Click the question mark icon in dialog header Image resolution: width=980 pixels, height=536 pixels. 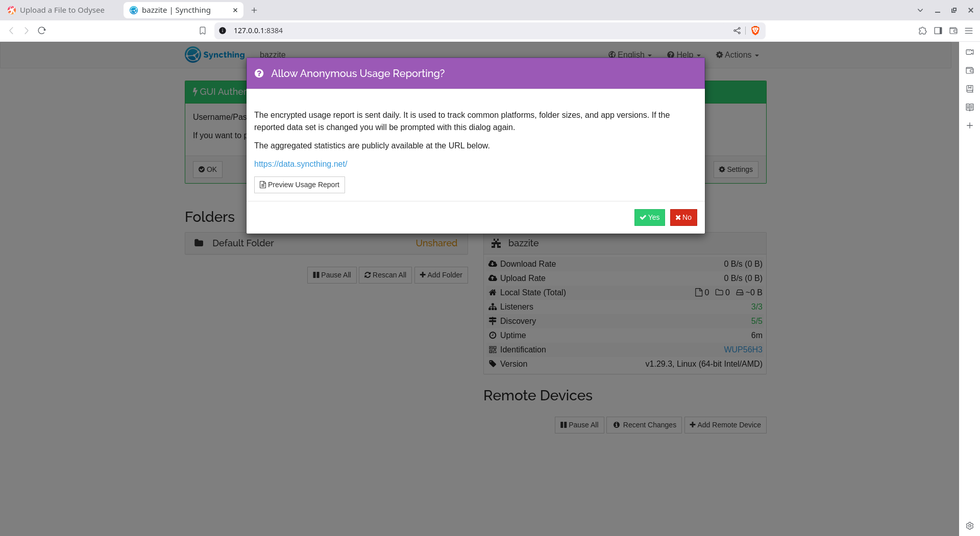tap(259, 73)
